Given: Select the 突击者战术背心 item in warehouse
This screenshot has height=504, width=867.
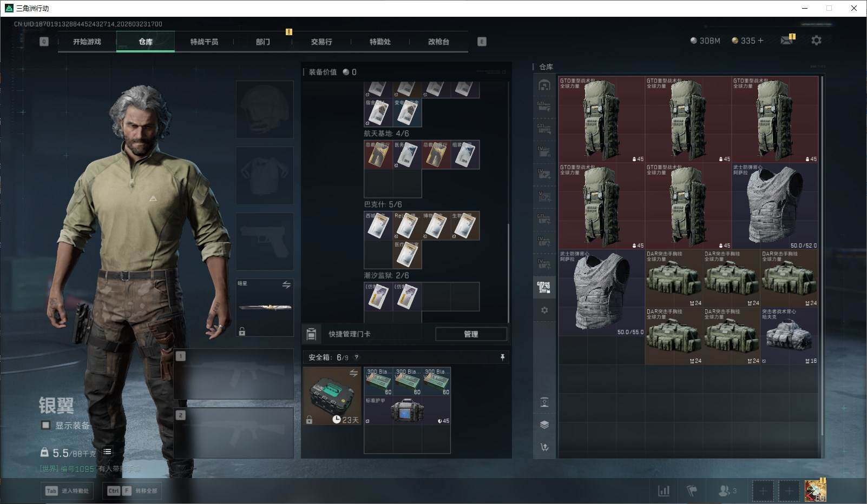Looking at the screenshot, I should click(x=790, y=336).
